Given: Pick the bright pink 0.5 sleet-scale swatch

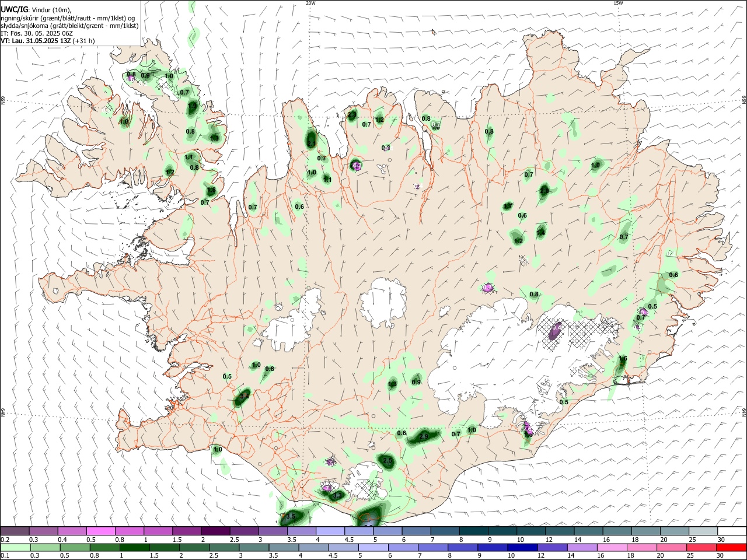Looking at the screenshot, I should click(100, 531).
